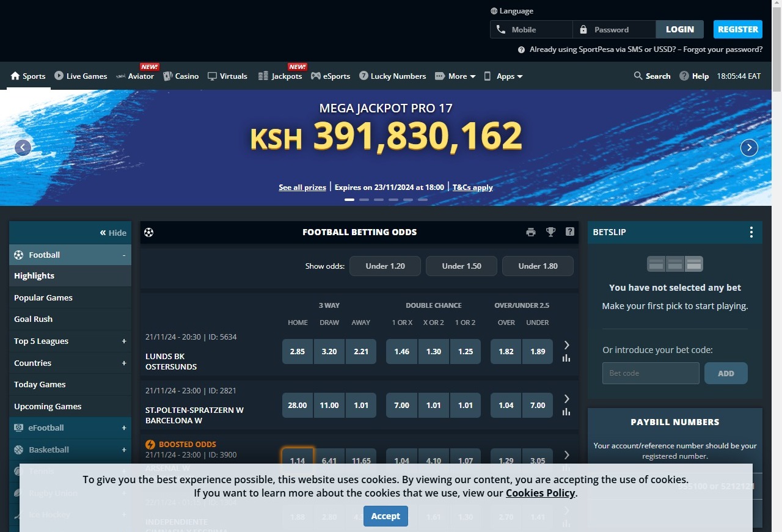Show more markets for Lunds BK match
Viewport: 782px width, 532px height.
566,345
